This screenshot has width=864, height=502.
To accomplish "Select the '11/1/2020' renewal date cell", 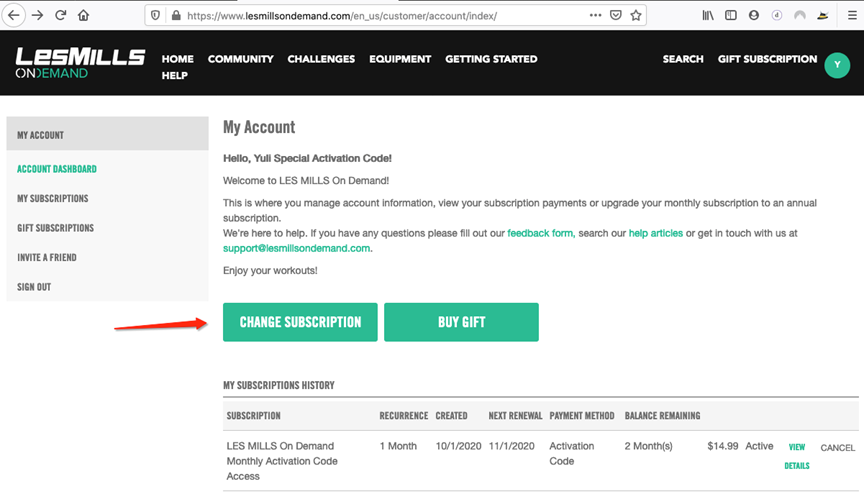I will [511, 446].
